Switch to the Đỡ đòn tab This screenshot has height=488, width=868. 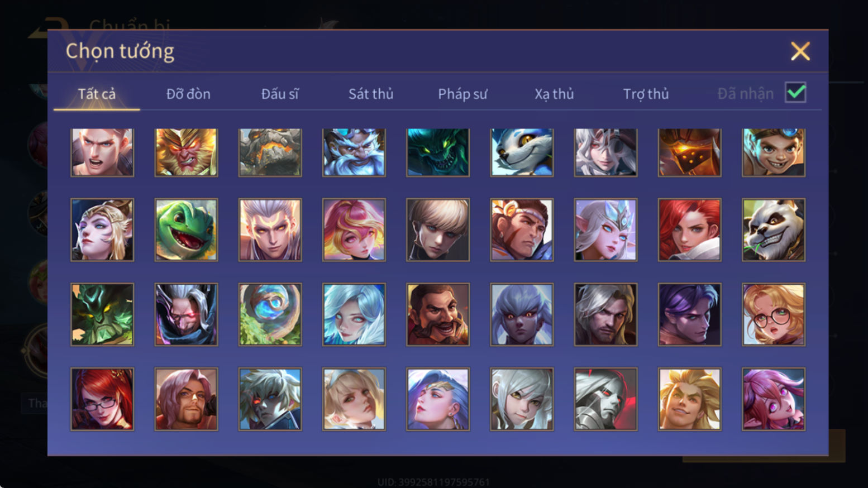pos(188,94)
